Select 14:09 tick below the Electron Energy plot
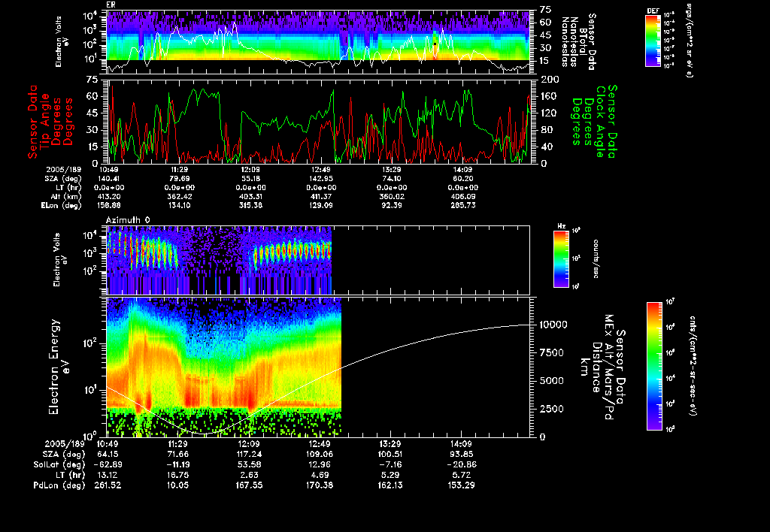The height and width of the screenshot is (532, 770). pos(461,444)
